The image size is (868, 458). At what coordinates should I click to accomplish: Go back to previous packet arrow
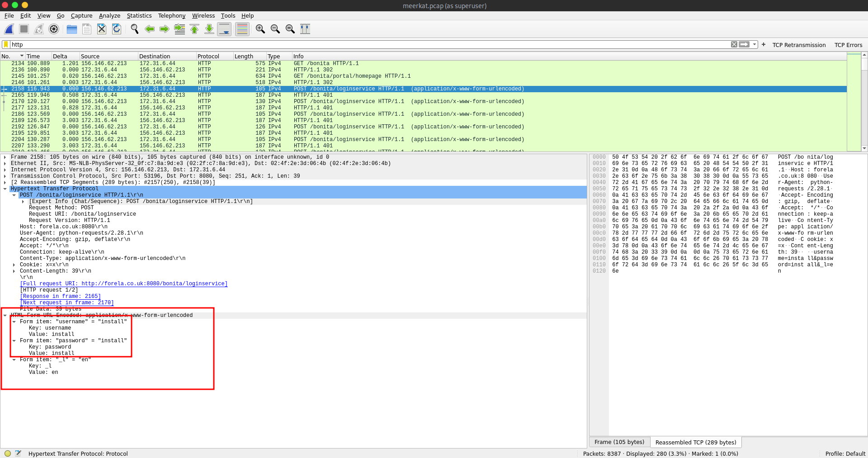150,29
